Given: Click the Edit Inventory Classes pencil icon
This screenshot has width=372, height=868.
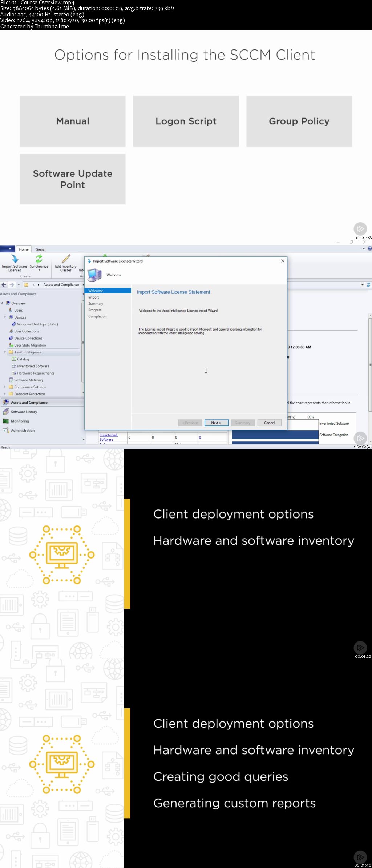Looking at the screenshot, I should [x=66, y=259].
